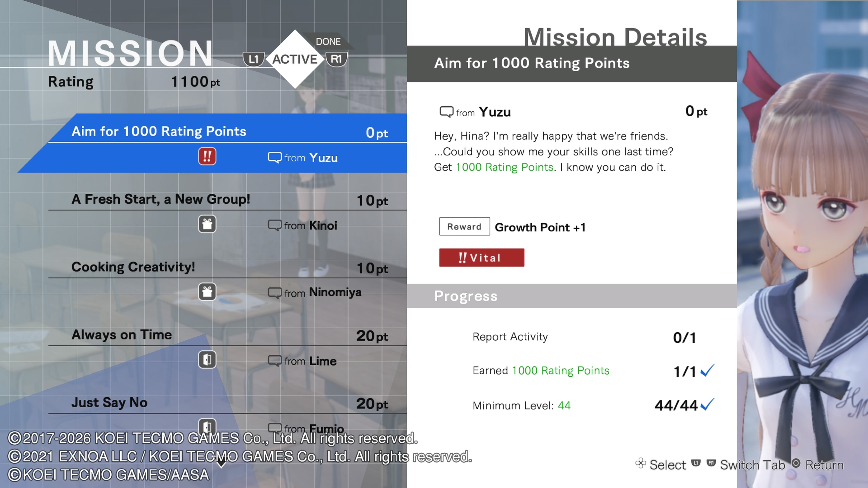Click the Progress section header

click(x=571, y=296)
